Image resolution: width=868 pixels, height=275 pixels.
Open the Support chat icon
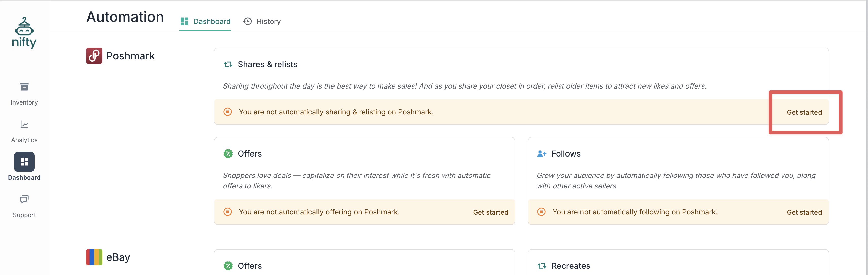24,199
